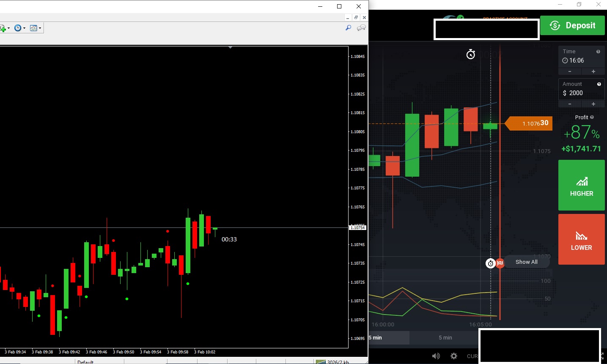
Task: Decrease trade amount with minus button
Action: [x=570, y=104]
